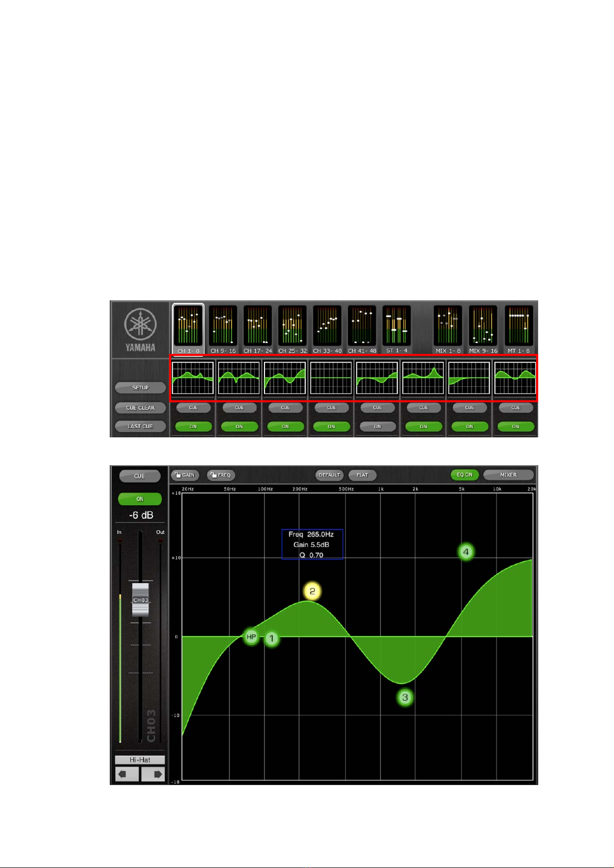Choose the CH 41-48 fader bank
Screen dimensions: 614x868
pos(362,329)
